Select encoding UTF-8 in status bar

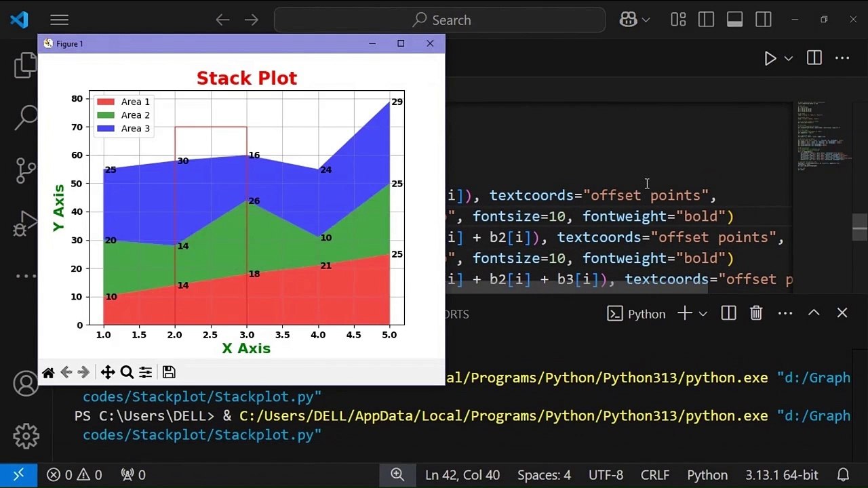coord(606,475)
